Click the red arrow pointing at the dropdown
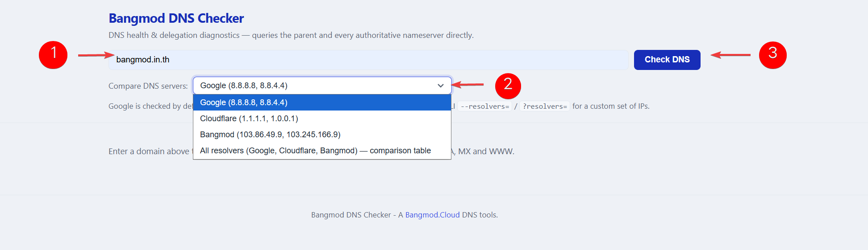This screenshot has height=250, width=868. pos(467,84)
